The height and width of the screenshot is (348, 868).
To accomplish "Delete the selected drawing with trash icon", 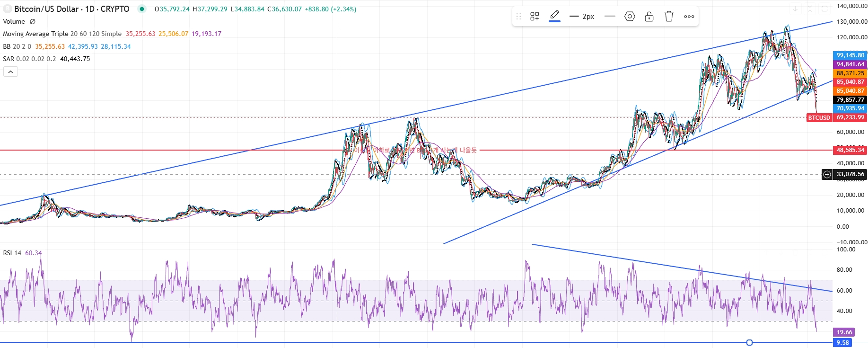I will click(x=669, y=17).
